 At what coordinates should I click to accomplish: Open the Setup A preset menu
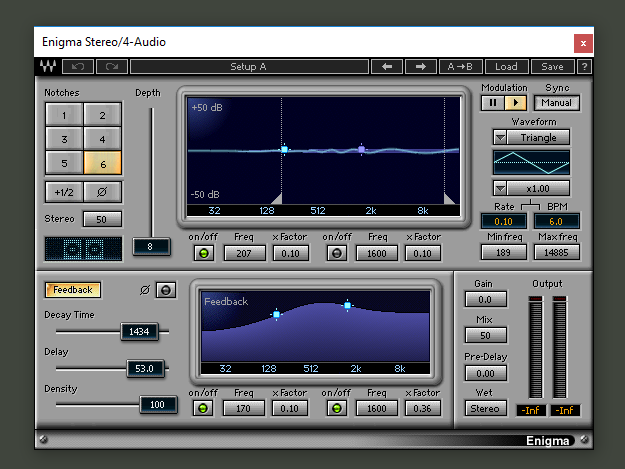tap(249, 67)
